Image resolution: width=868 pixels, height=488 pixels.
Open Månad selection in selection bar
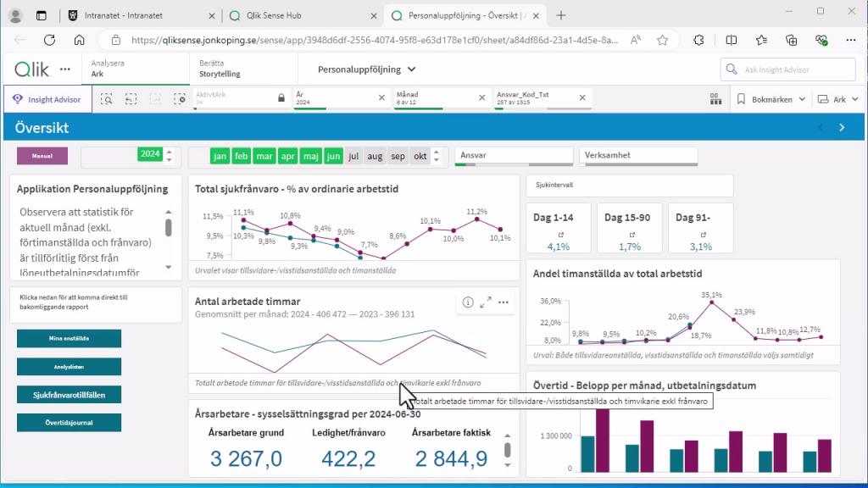click(x=435, y=98)
